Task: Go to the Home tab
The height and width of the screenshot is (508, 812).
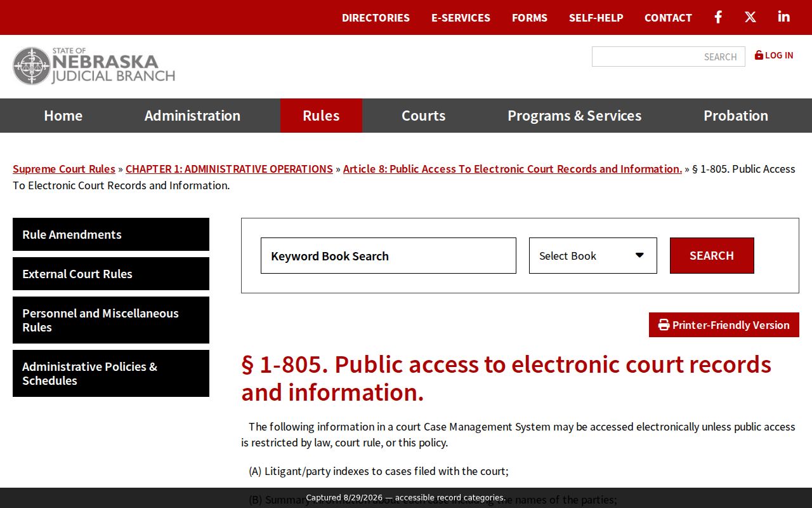Action: (x=63, y=116)
